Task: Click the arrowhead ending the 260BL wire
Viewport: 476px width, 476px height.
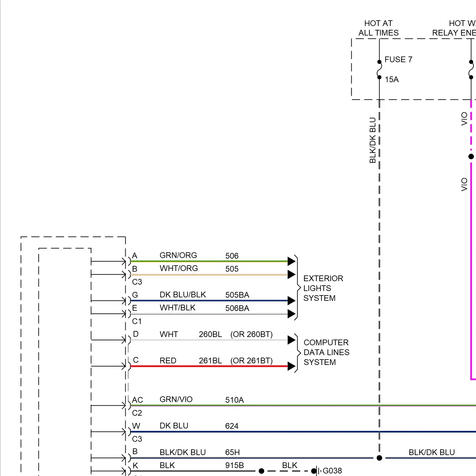Action: pos(291,340)
